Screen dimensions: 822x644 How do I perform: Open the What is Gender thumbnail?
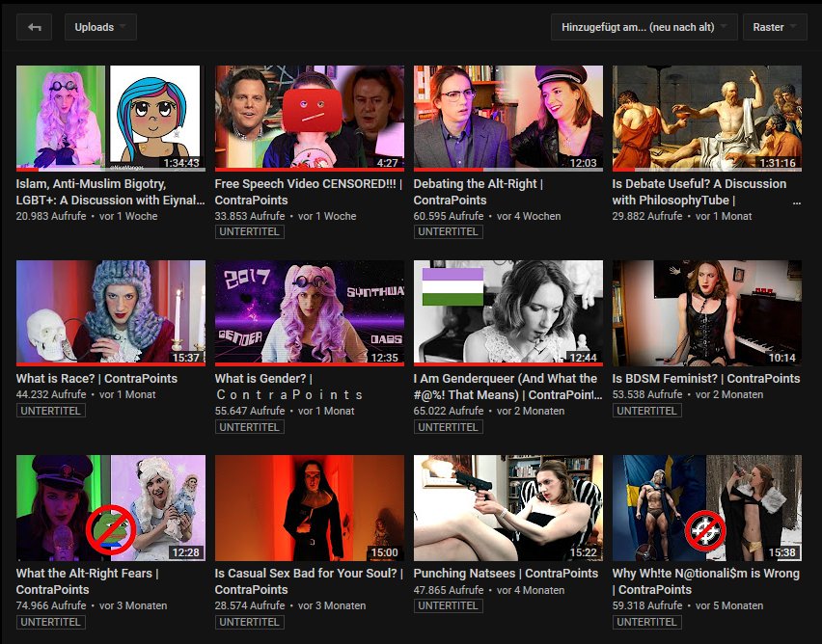click(x=310, y=312)
